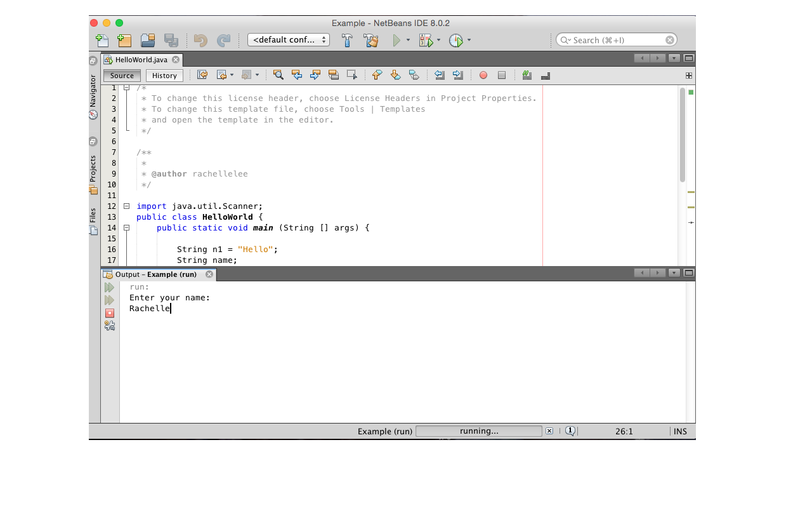Collapse the main method code fold

[x=126, y=227]
